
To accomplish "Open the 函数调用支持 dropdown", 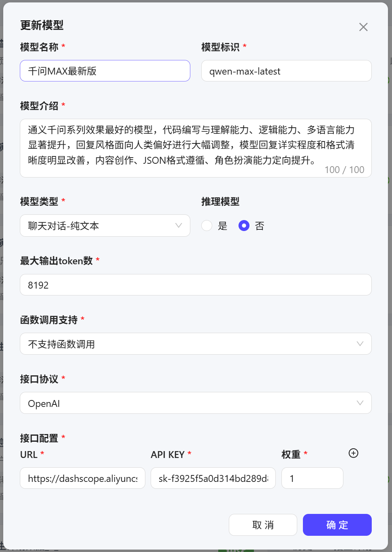I will [196, 344].
